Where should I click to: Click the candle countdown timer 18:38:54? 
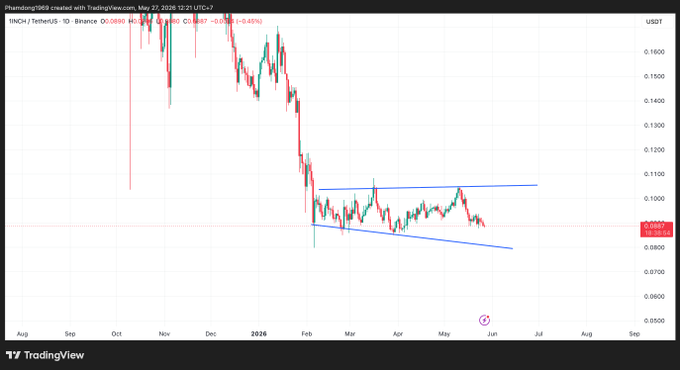(657, 233)
